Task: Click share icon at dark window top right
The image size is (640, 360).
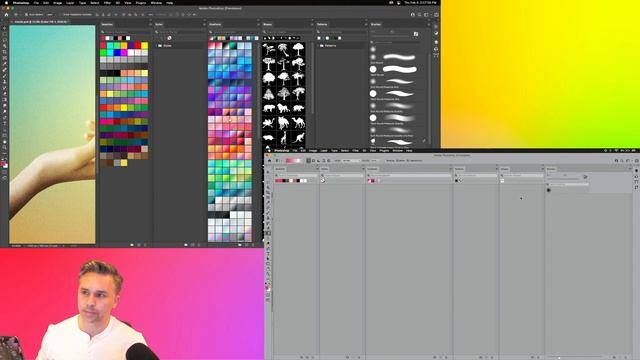Action: click(436, 14)
